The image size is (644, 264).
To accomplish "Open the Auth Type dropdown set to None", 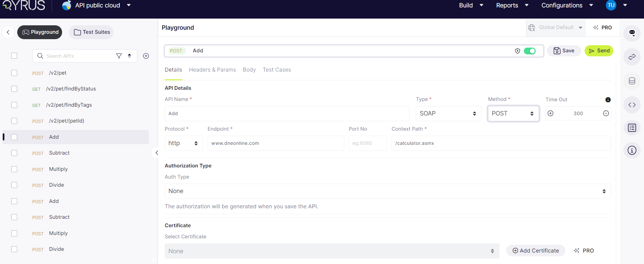I will [x=387, y=191].
